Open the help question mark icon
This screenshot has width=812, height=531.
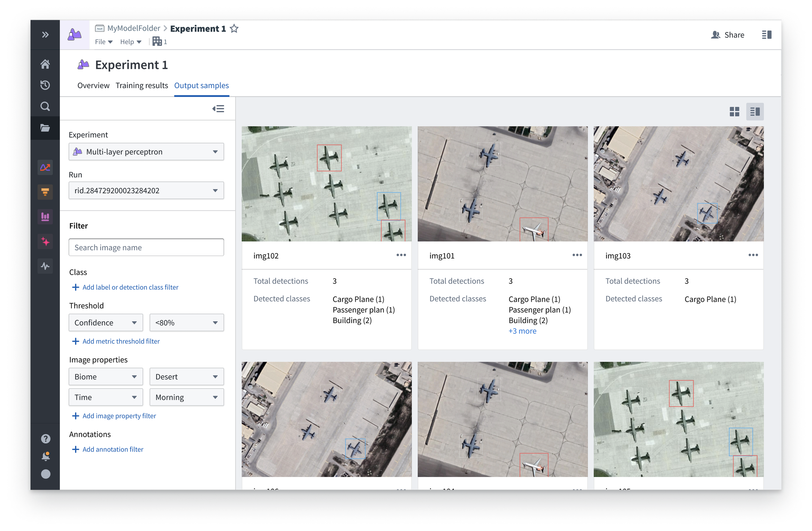(x=45, y=438)
